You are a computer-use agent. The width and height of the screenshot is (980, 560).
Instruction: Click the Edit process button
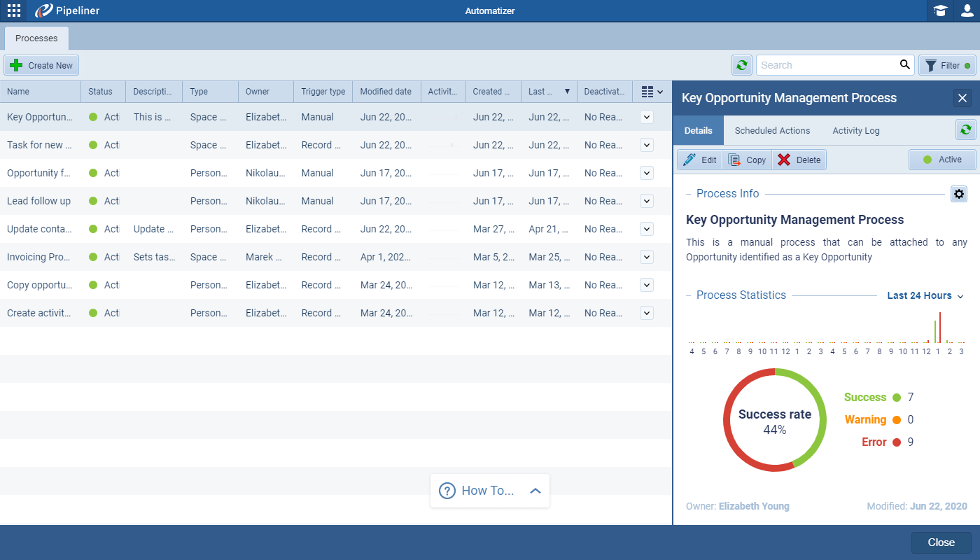coord(700,160)
